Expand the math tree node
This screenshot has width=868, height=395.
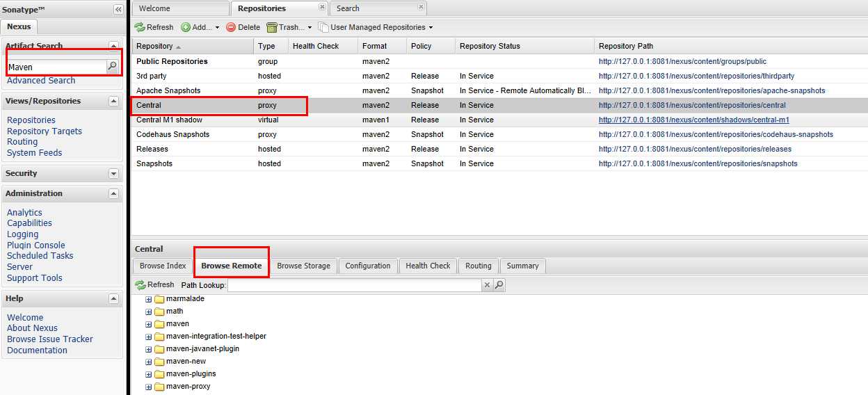click(x=148, y=312)
